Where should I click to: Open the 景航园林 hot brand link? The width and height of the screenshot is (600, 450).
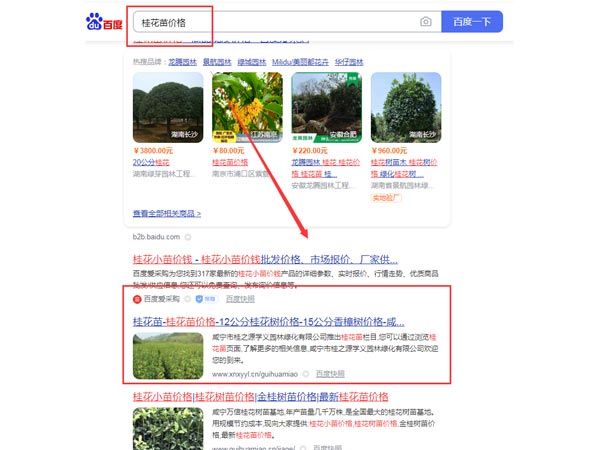pyautogui.click(x=219, y=62)
